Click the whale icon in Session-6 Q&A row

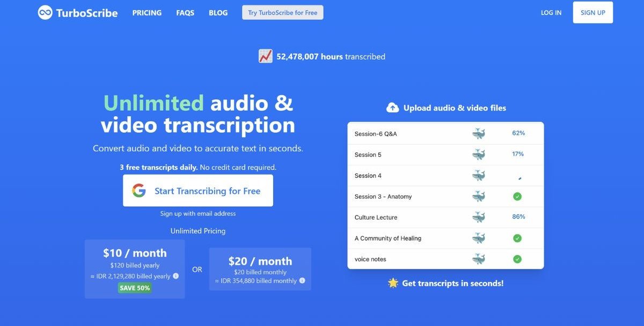tap(478, 134)
